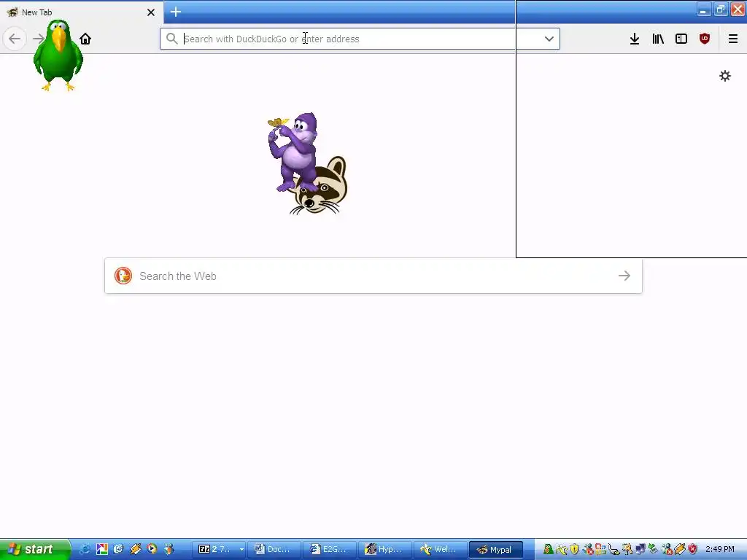Select the New Tab tab
747x560 pixels.
pos(81,12)
